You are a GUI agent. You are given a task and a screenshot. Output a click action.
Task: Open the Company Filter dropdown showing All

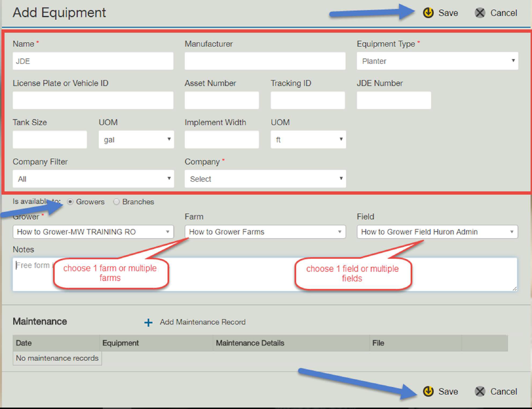pyautogui.click(x=93, y=179)
